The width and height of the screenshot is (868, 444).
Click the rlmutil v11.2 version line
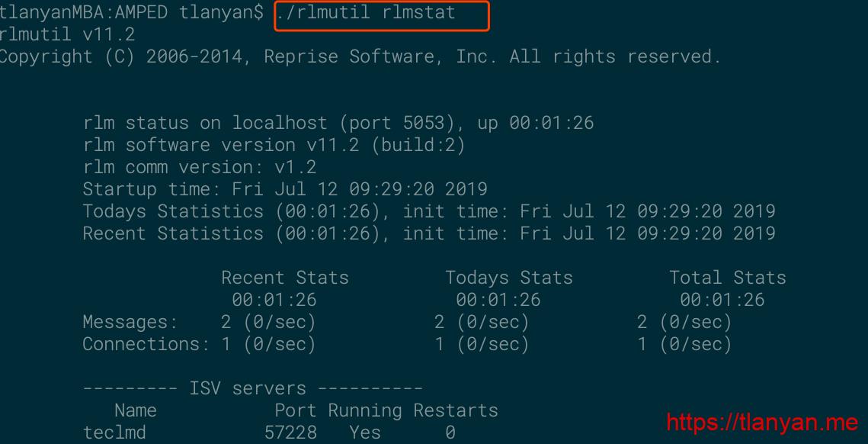pyautogui.click(x=67, y=34)
